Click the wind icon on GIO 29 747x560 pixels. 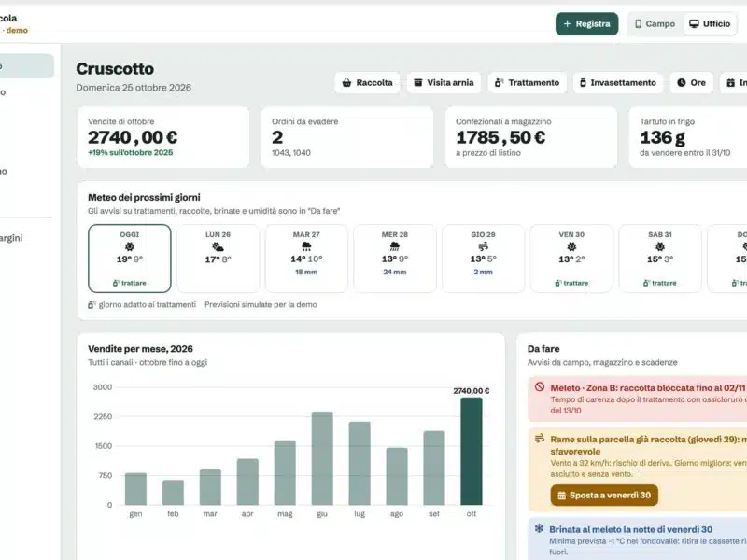(483, 246)
